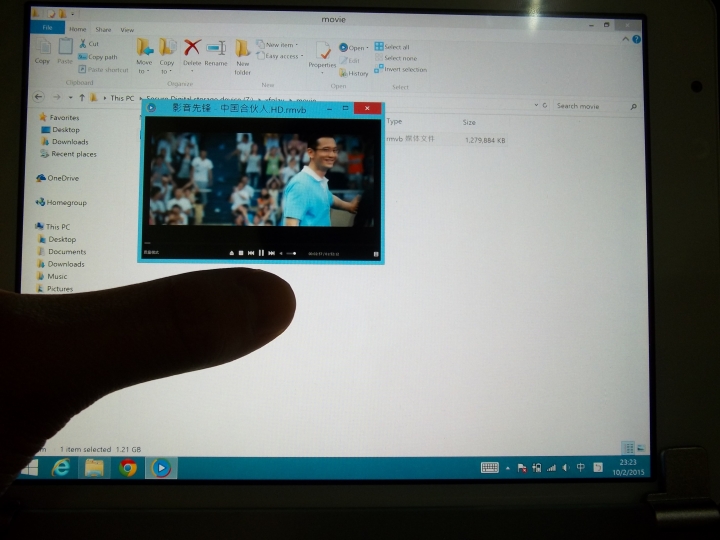Image resolution: width=720 pixels, height=540 pixels.
Task: Switch to the Share ribbon tab
Action: [103, 29]
